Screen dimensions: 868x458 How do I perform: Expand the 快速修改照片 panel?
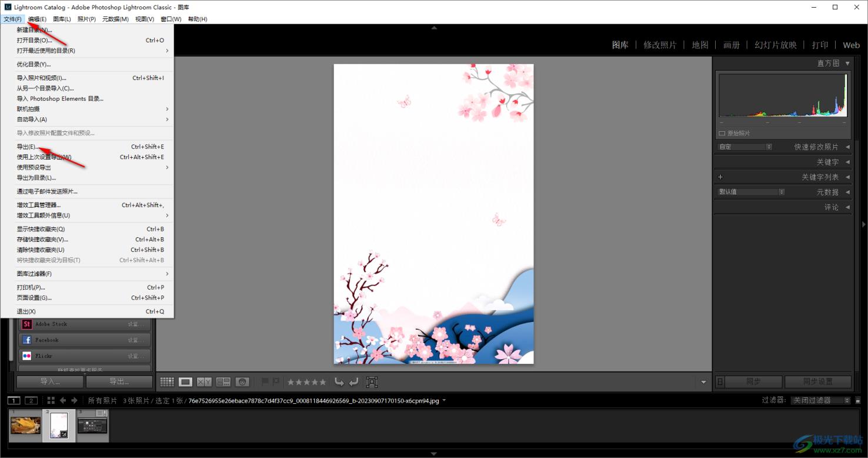pos(847,147)
